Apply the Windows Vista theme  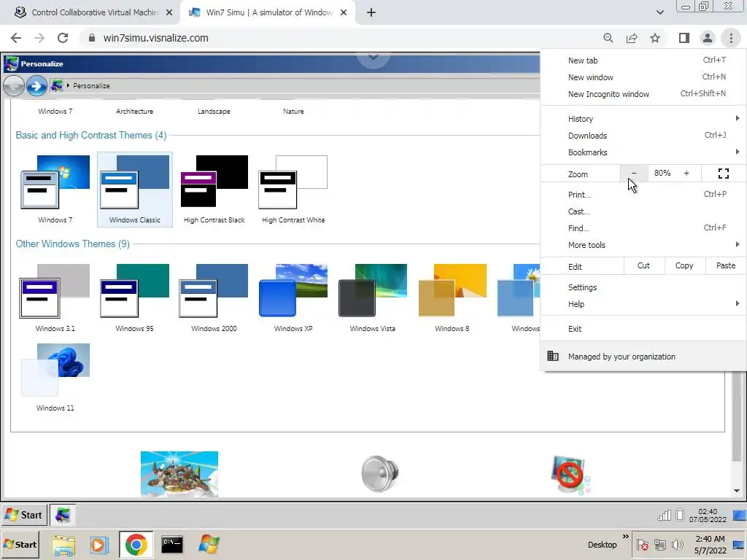[x=373, y=290]
